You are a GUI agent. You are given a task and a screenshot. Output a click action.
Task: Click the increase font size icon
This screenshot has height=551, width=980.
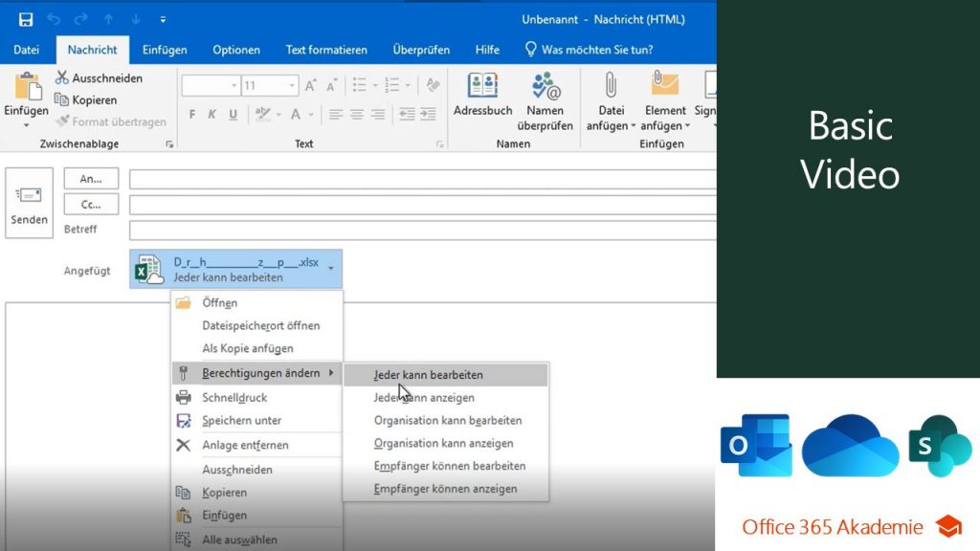pyautogui.click(x=311, y=85)
